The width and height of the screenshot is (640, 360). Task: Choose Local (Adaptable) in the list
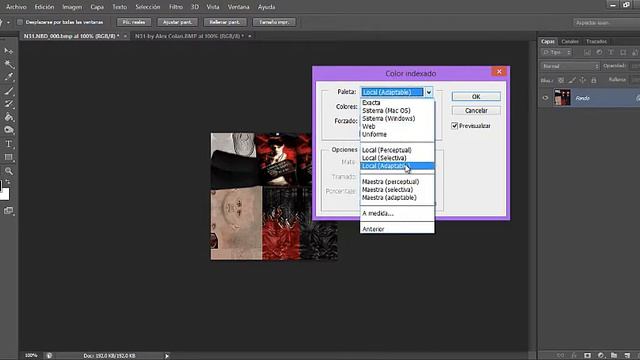[397, 166]
